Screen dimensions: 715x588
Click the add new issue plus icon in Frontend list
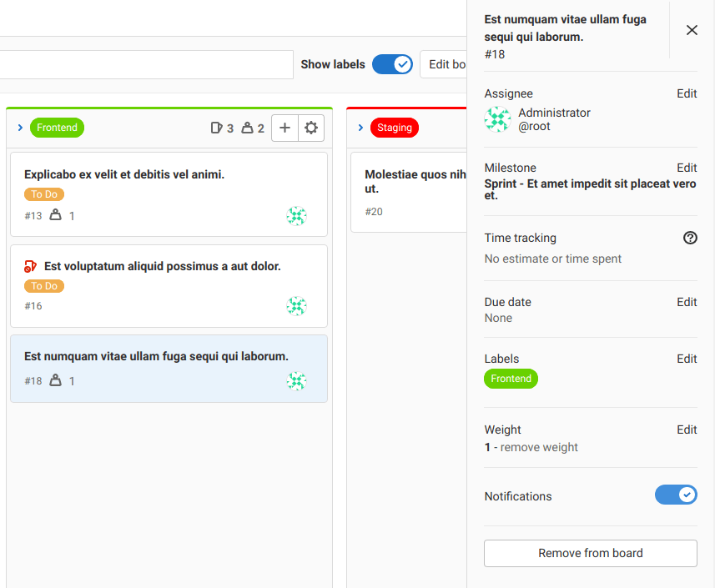(284, 128)
